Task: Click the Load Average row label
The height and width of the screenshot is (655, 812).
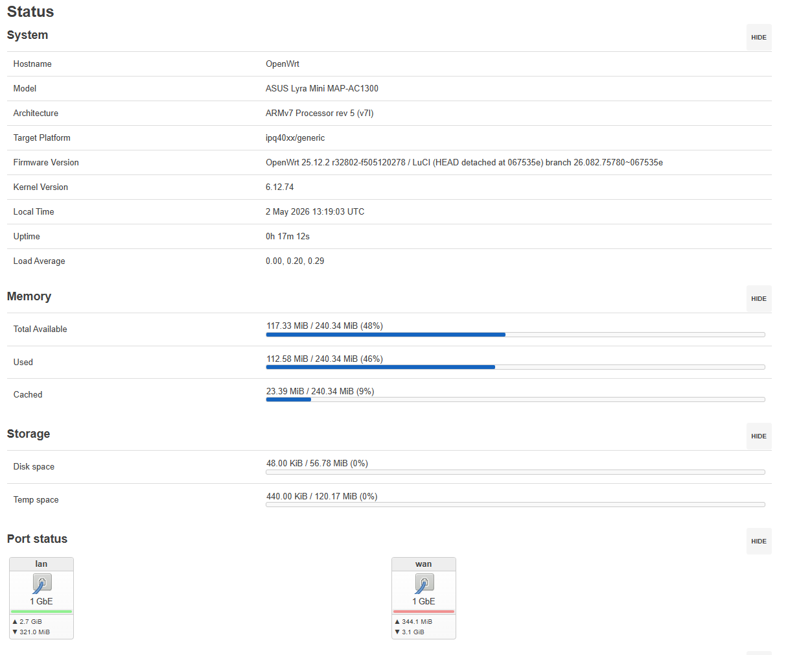Action: 40,261
